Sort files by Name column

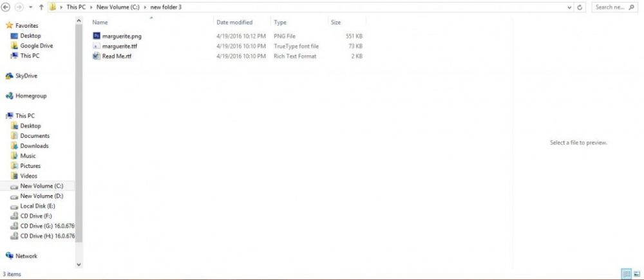click(x=100, y=22)
